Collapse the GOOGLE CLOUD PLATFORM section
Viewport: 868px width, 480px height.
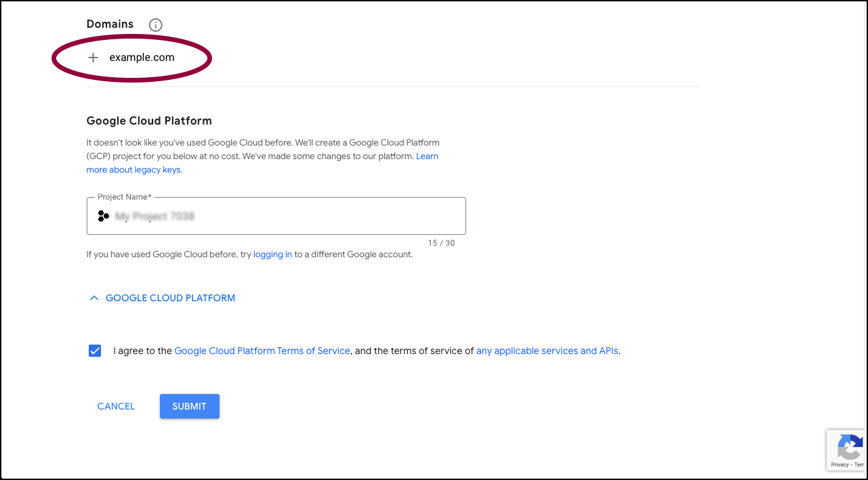point(163,298)
